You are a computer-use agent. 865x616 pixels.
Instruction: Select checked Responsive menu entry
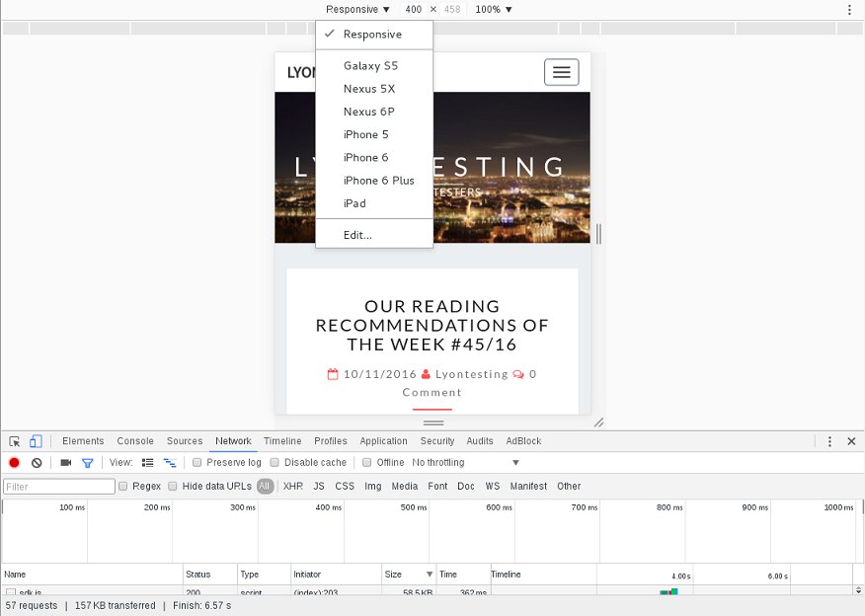374,35
